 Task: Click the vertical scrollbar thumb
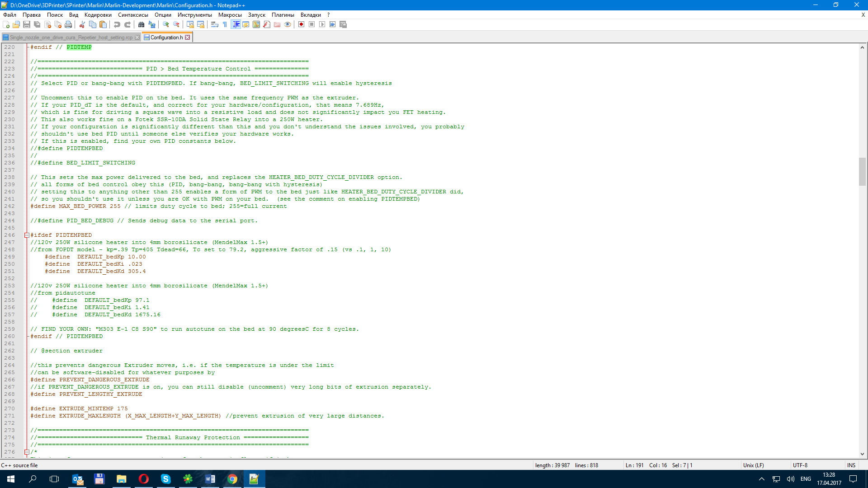[x=862, y=172]
